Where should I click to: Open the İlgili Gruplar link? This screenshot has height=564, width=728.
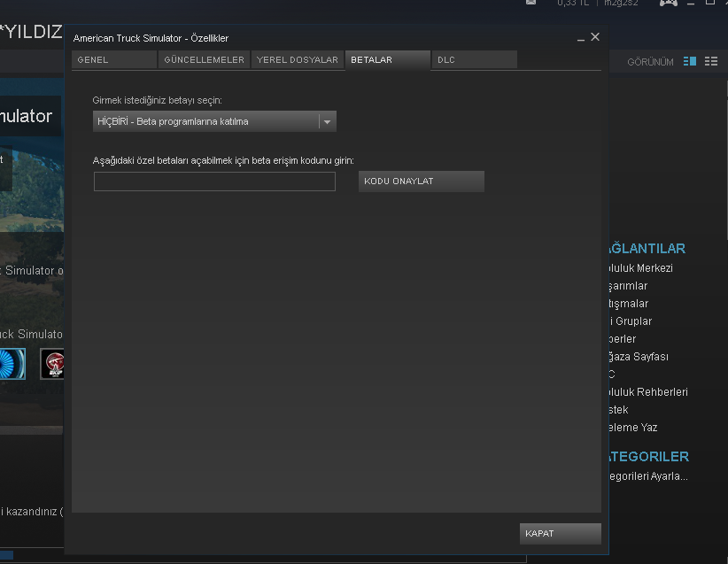tap(631, 321)
